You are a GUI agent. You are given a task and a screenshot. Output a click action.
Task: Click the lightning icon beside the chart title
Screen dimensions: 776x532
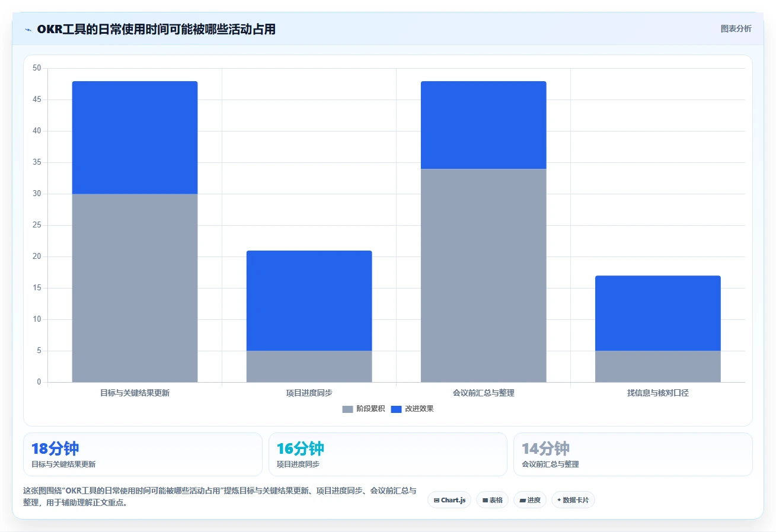pyautogui.click(x=28, y=30)
